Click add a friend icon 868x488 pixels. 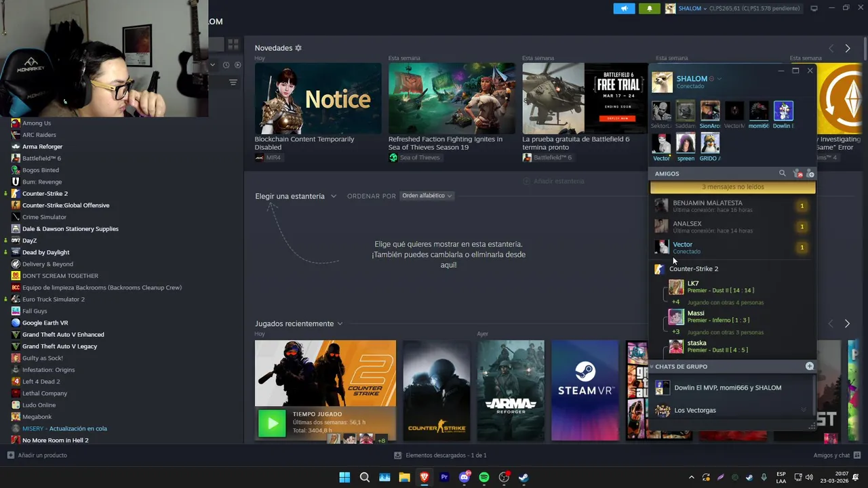pyautogui.click(x=810, y=174)
